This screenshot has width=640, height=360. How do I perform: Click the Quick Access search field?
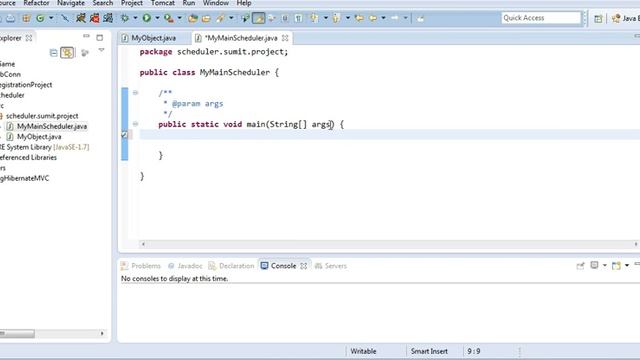click(541, 18)
